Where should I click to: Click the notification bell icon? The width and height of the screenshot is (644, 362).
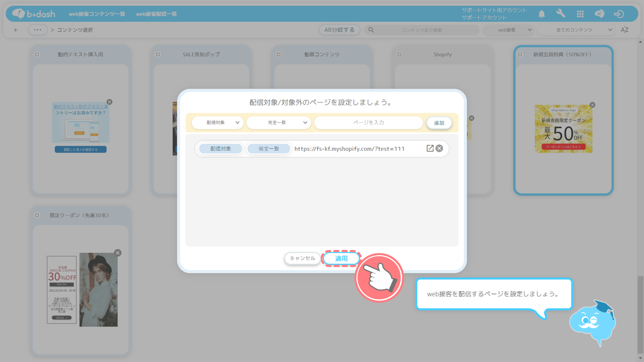pyautogui.click(x=541, y=14)
